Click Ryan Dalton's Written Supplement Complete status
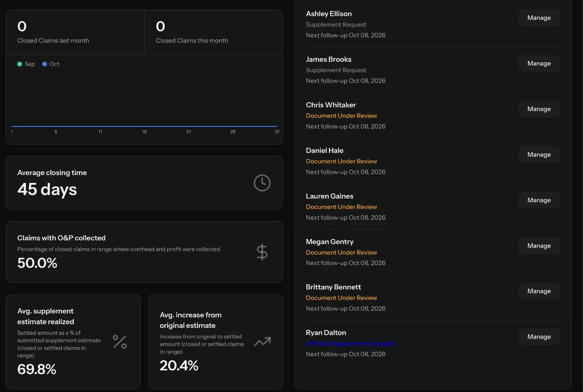583x392 pixels. 351,343
